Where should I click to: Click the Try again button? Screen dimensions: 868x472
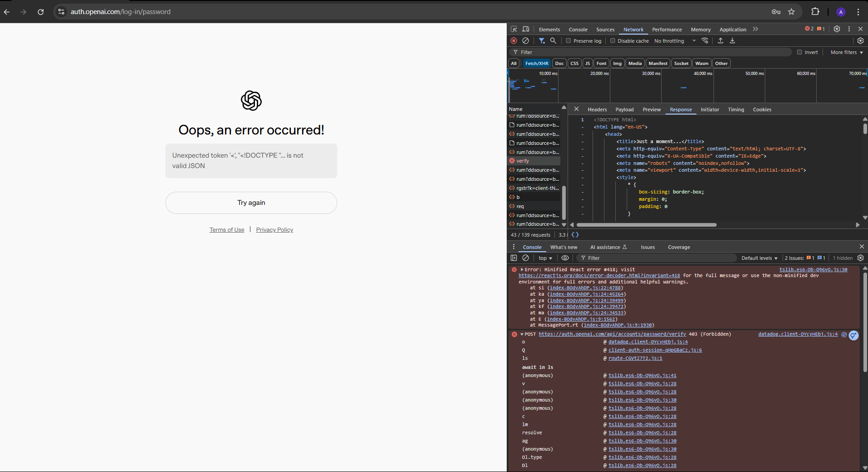(x=251, y=203)
